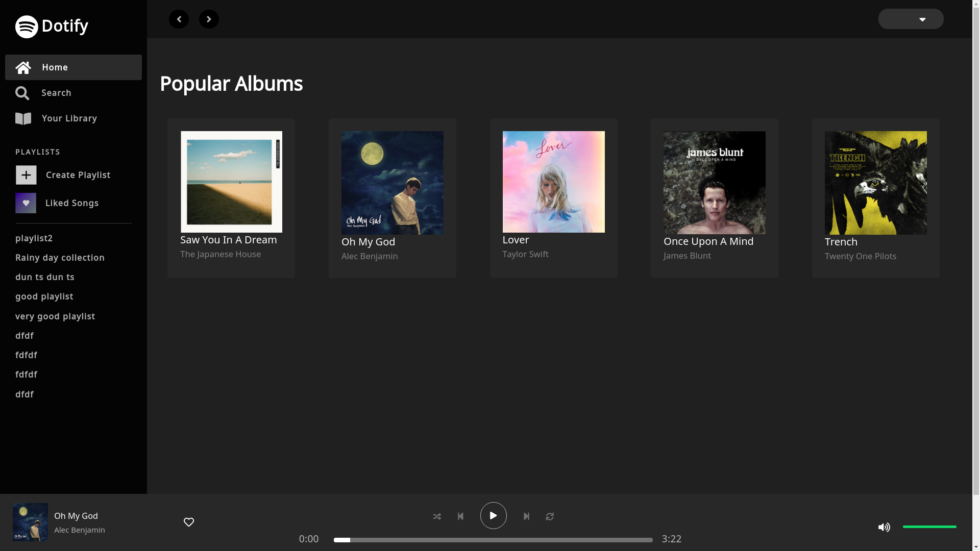Adjust the green volume slider
Screen dimensions: 980x551
tap(929, 527)
